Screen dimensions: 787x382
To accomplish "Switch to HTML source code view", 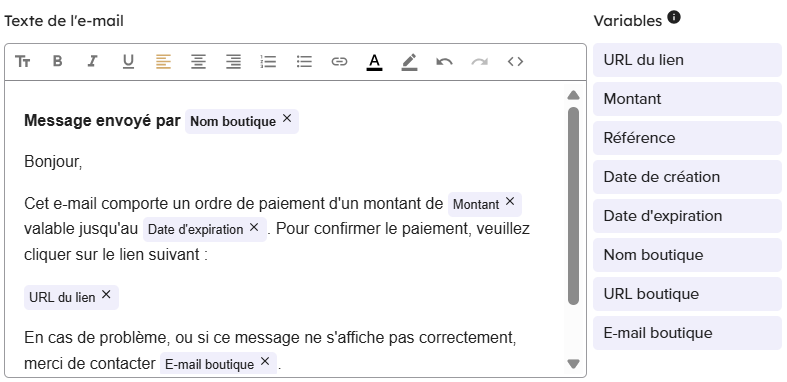I will (515, 62).
